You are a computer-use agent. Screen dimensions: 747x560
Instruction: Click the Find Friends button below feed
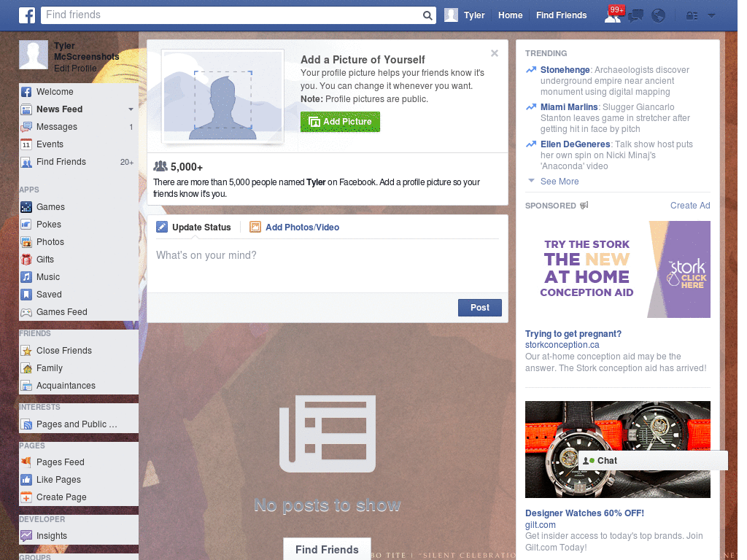pyautogui.click(x=327, y=550)
